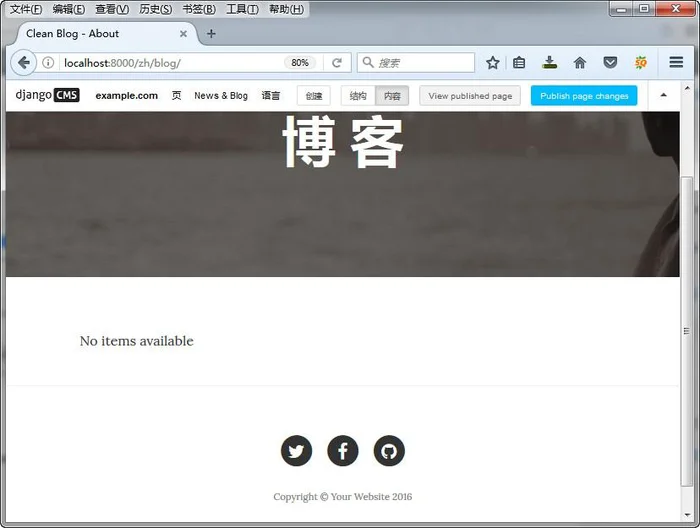Go to browser home page icon
This screenshot has width=700, height=528.
pyautogui.click(x=579, y=63)
